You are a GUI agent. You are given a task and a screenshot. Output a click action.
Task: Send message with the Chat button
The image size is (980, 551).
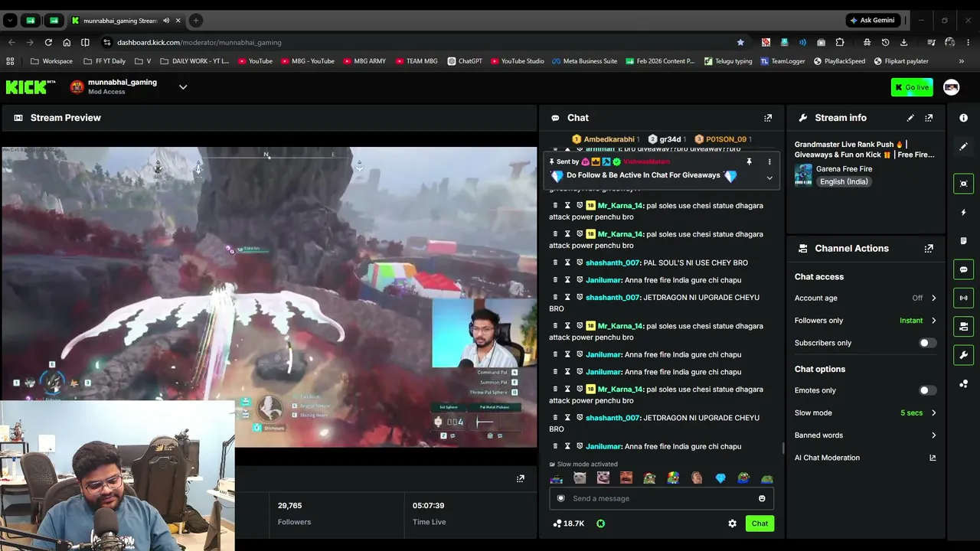coord(759,523)
